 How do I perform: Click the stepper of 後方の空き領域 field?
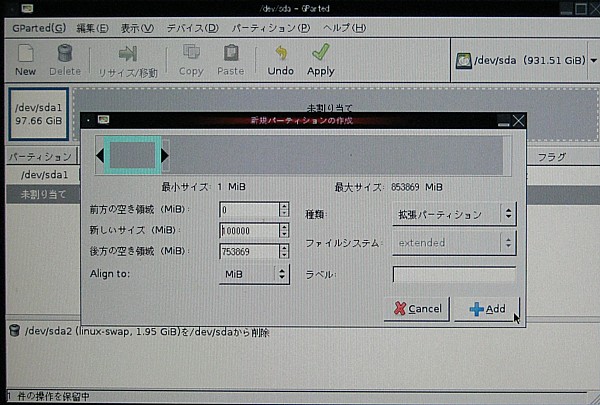(284, 251)
